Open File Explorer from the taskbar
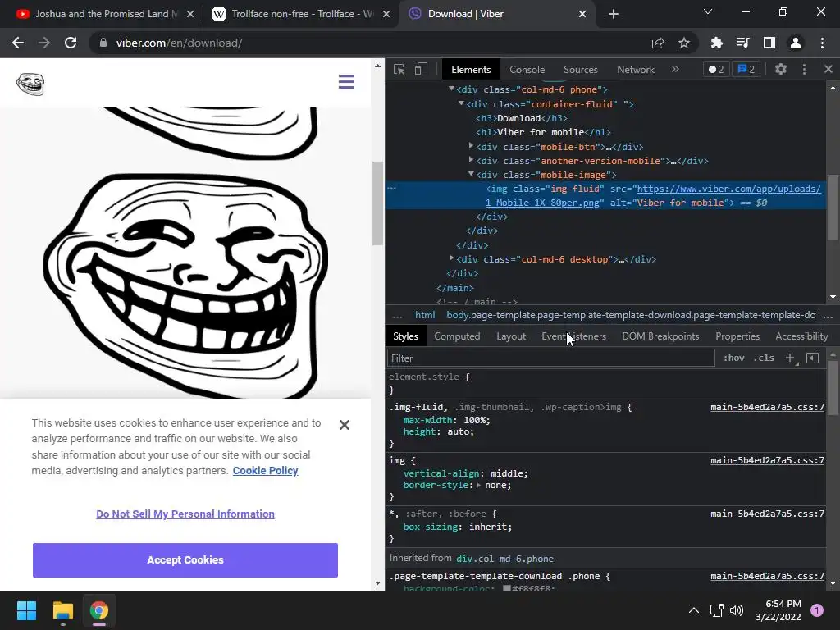The width and height of the screenshot is (840, 630). [x=62, y=610]
